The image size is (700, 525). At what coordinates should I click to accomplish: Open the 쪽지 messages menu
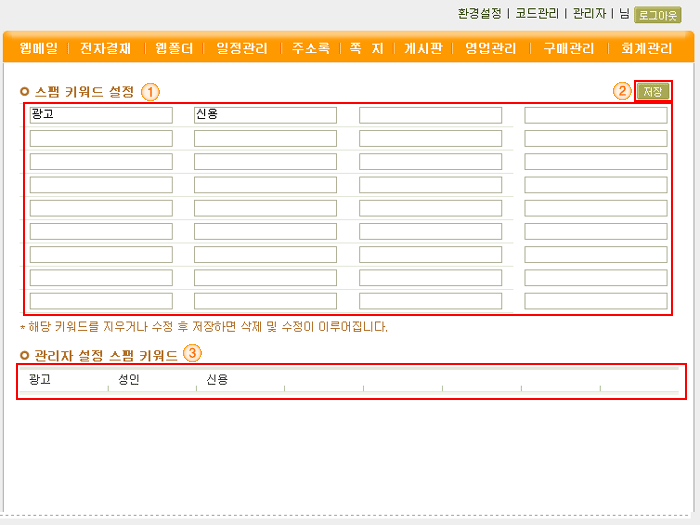click(x=366, y=48)
